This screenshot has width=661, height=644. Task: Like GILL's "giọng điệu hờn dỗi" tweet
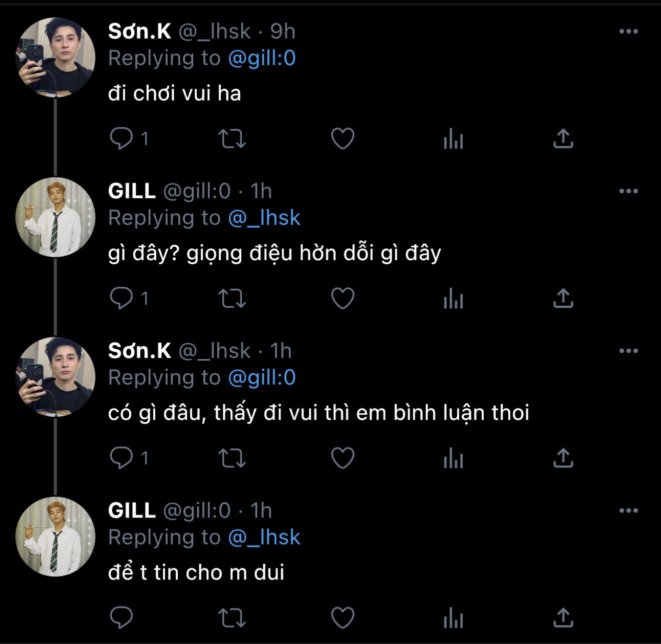coord(343,298)
